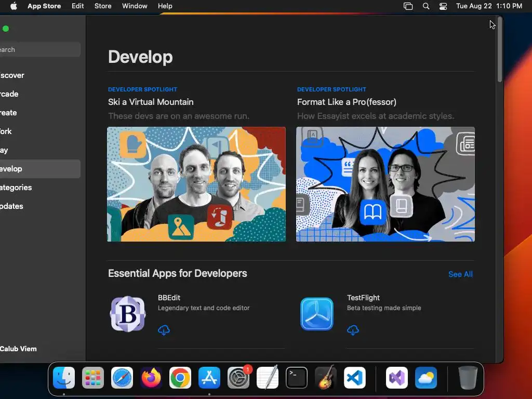Click the App Store Dock icon
The width and height of the screenshot is (532, 399).
(x=209, y=378)
